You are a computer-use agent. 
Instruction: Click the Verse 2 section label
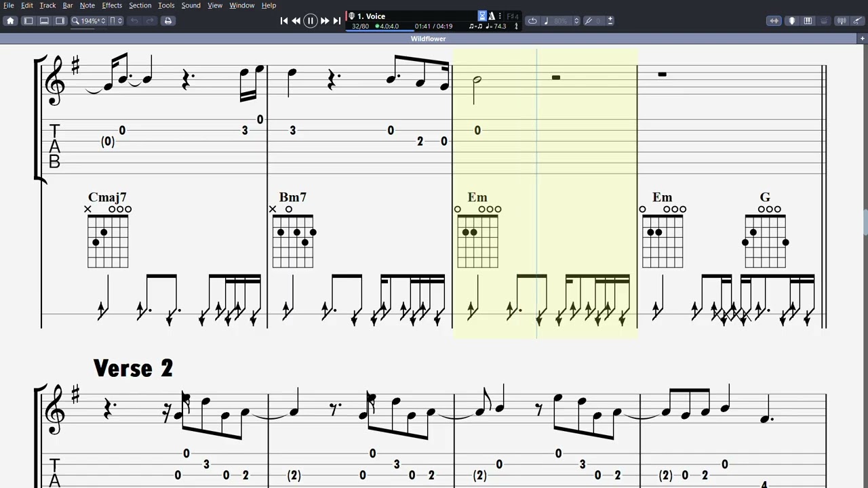click(x=134, y=368)
